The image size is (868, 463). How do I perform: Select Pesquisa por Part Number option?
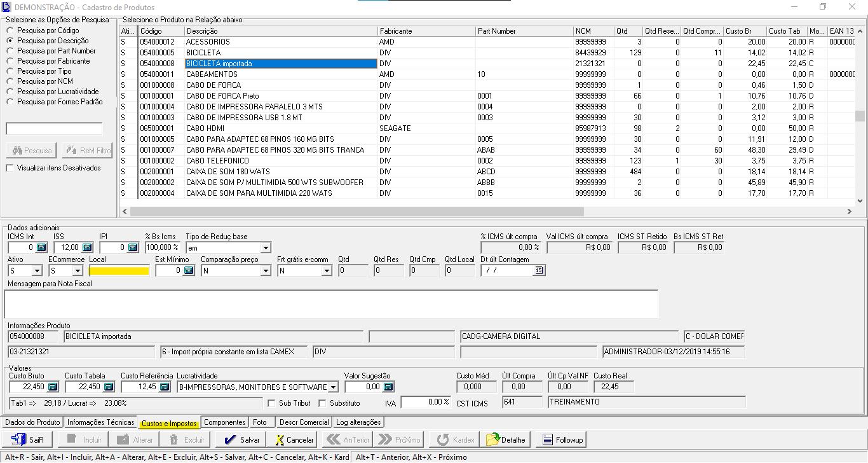[x=51, y=51]
